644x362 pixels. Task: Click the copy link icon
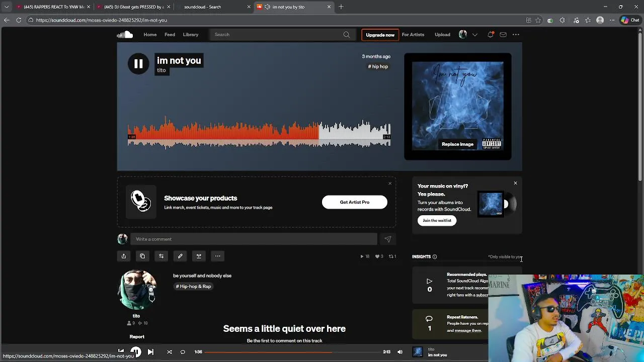[x=142, y=256]
